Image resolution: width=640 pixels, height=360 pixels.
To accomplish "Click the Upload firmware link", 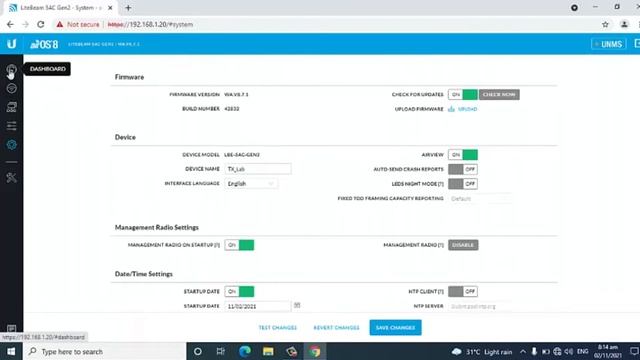I will point(467,109).
